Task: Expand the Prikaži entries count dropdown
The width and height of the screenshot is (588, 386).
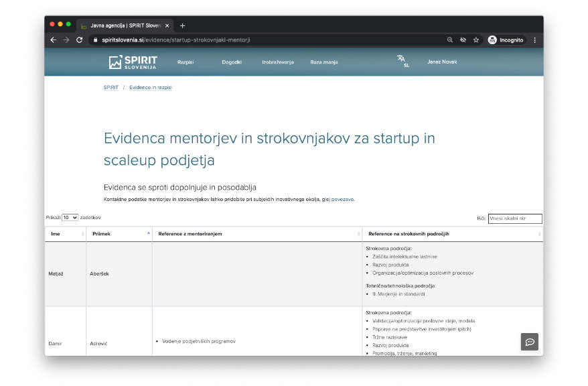Action: pyautogui.click(x=70, y=218)
